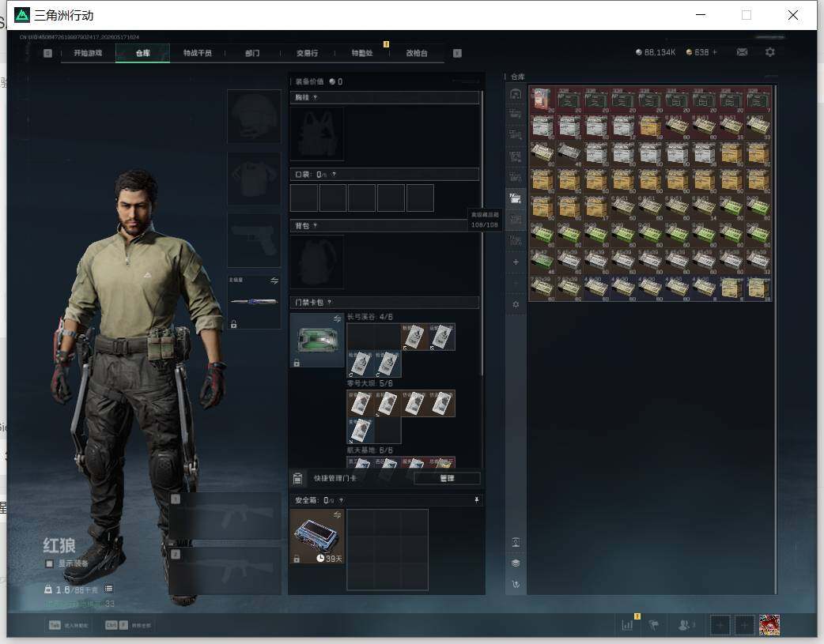Click swap arrows on the keycard case
824x644 pixels.
[338, 319]
